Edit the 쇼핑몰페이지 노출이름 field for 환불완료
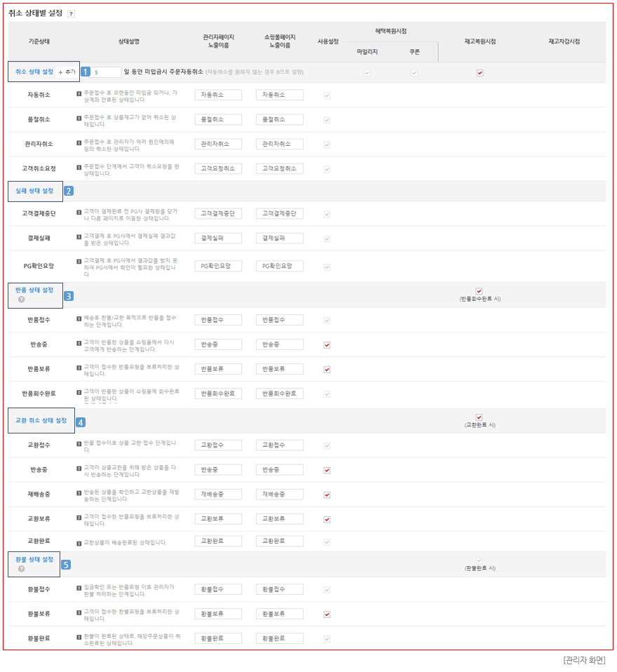The image size is (617, 672). click(280, 638)
